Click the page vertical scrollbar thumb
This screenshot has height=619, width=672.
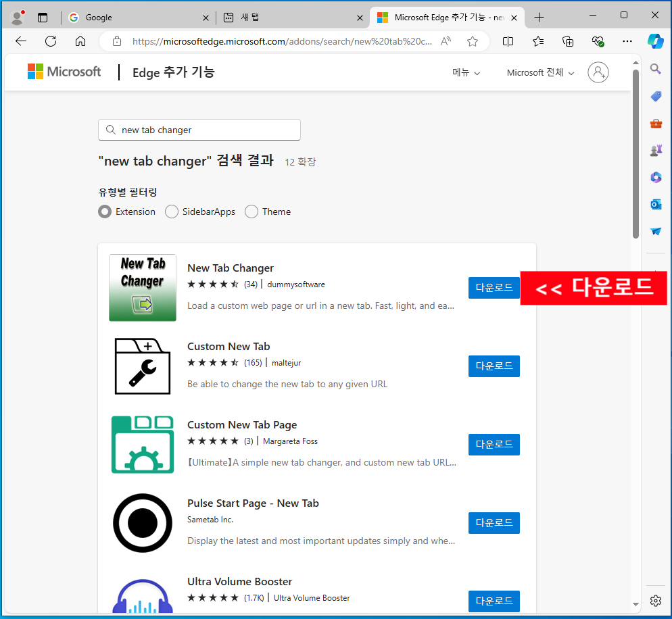(x=635, y=153)
